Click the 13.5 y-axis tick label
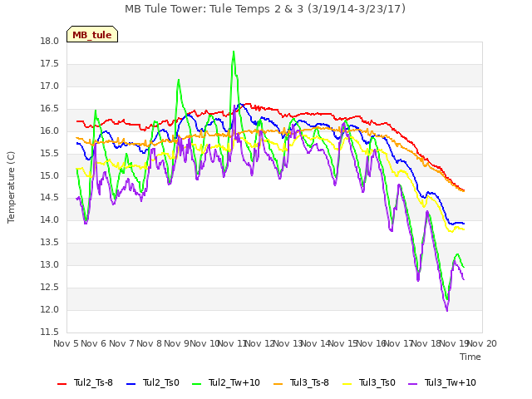 point(50,243)
